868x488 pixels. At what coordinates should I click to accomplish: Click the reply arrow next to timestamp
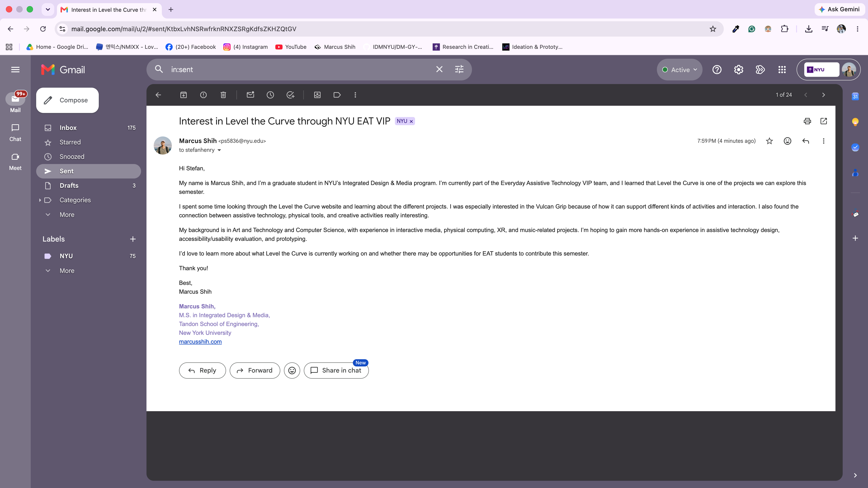pos(806,141)
